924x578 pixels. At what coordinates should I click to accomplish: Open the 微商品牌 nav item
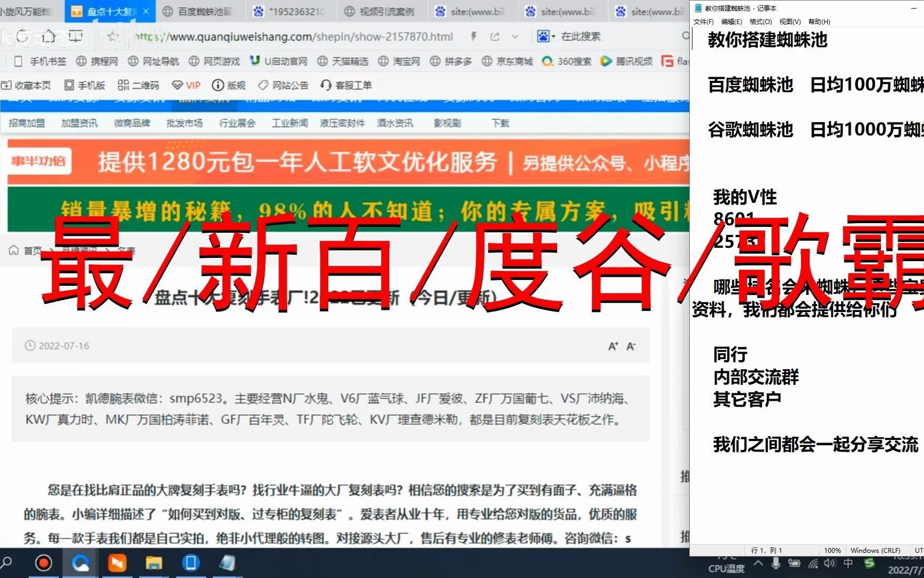[x=132, y=123]
